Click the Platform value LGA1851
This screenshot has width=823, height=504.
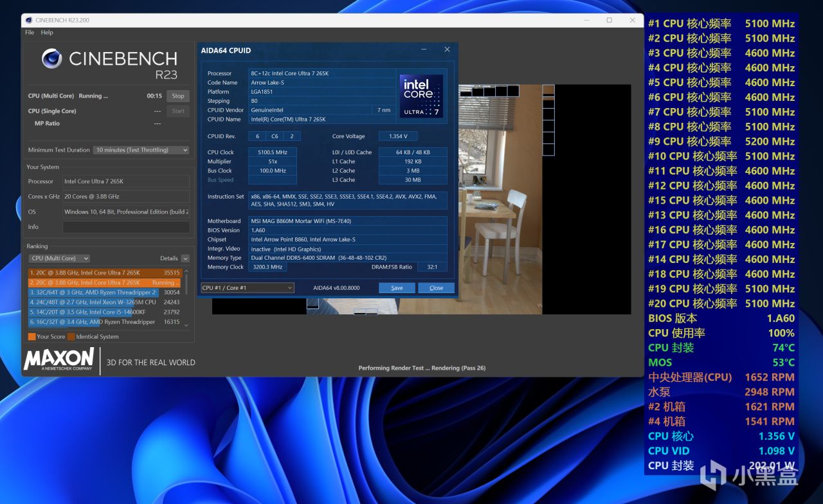click(321, 92)
